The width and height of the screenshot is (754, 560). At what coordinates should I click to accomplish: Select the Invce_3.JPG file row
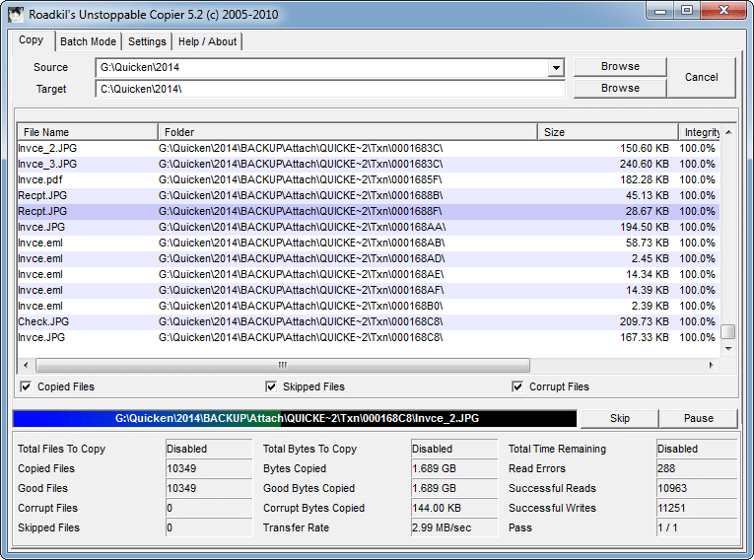pos(369,164)
